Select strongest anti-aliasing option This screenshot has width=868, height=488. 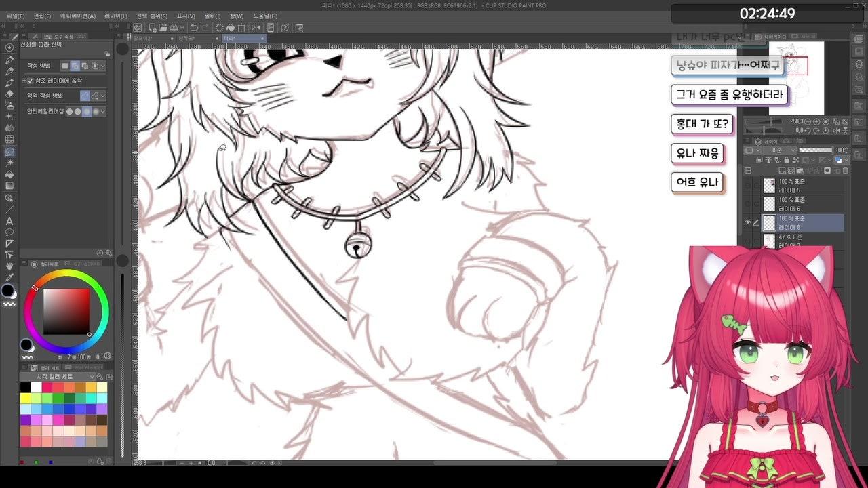coord(96,111)
